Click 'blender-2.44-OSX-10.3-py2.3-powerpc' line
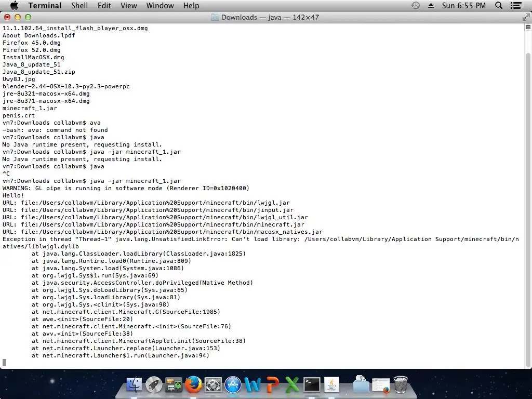532x399 pixels. point(66,87)
